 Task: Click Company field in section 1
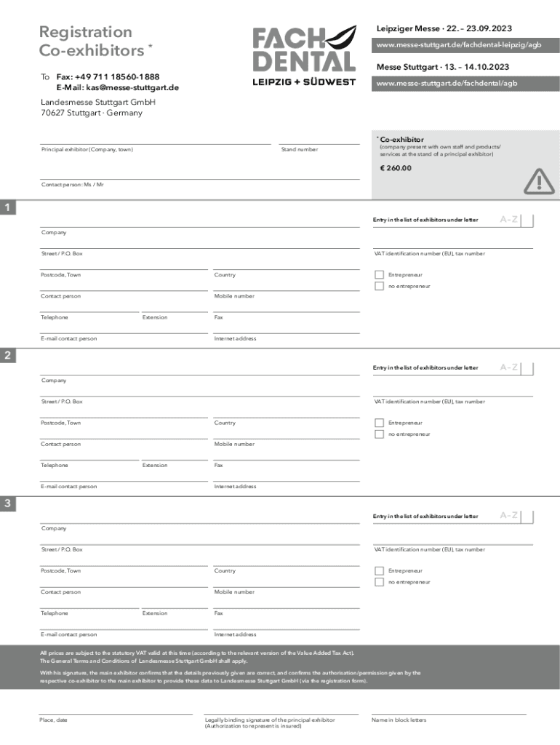tap(199, 221)
